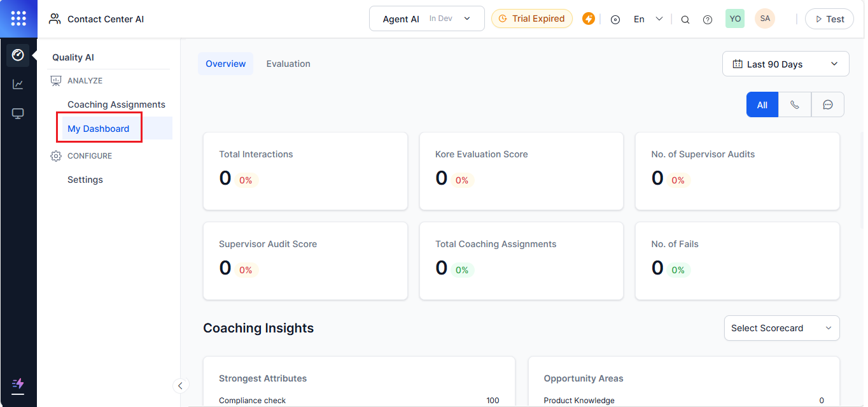This screenshot has height=407, width=868.
Task: Select the Quality AI gauge sidebar icon
Action: 18,55
